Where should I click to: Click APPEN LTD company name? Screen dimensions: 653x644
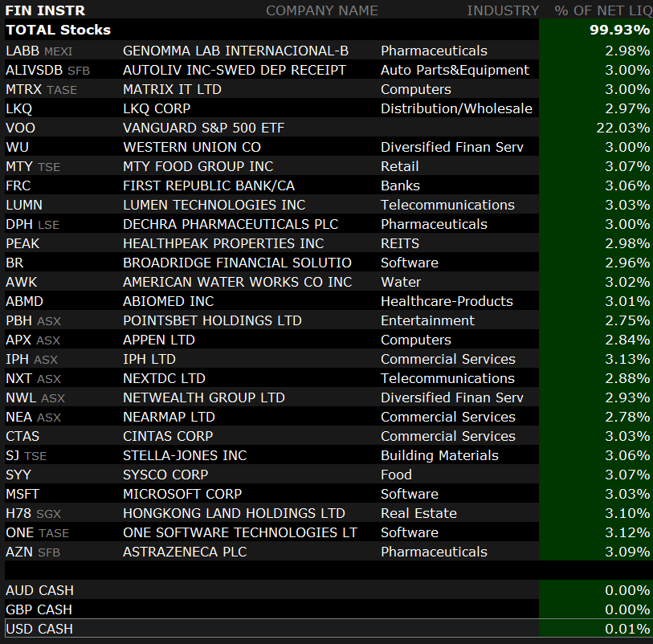159,340
